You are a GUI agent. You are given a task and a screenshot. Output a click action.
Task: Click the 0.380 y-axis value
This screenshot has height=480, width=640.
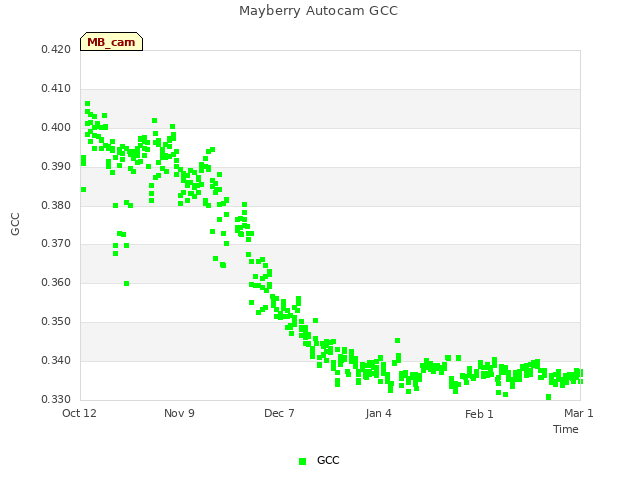pos(56,205)
